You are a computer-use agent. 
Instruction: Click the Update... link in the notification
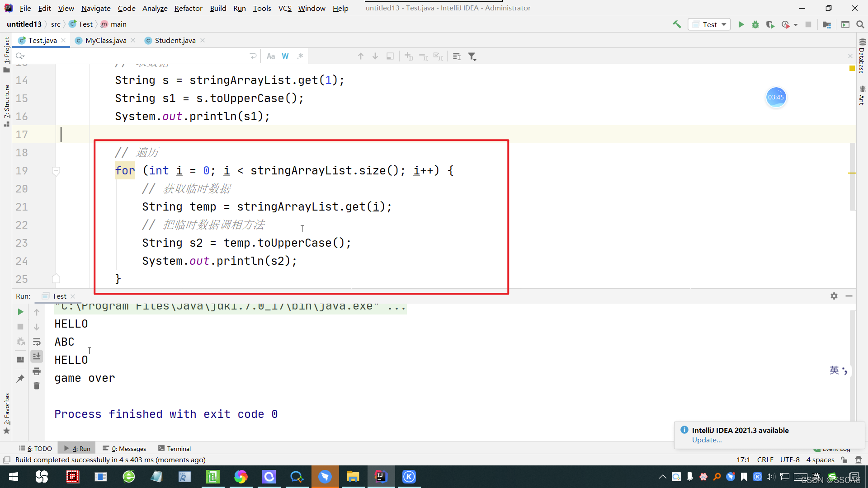tap(707, 440)
